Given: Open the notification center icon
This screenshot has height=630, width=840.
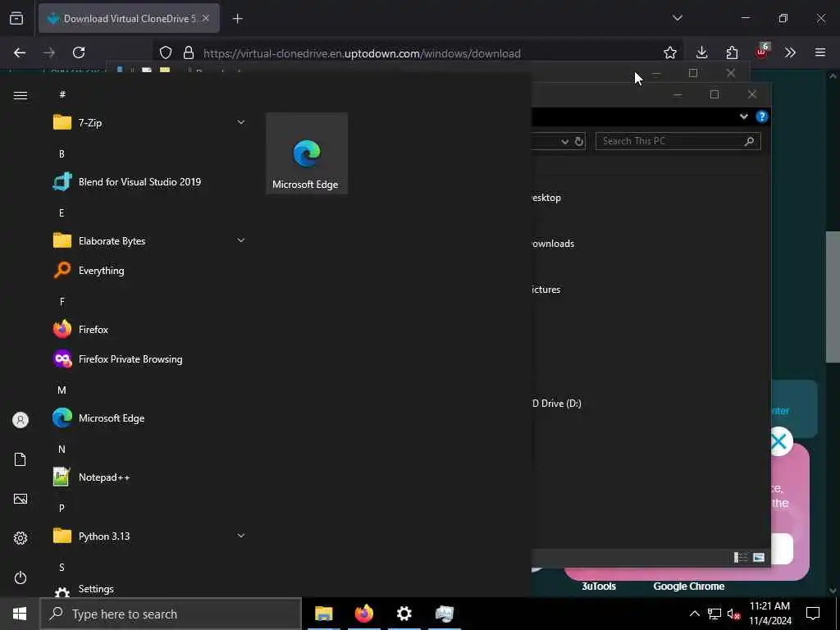Looking at the screenshot, I should pyautogui.click(x=813, y=614).
